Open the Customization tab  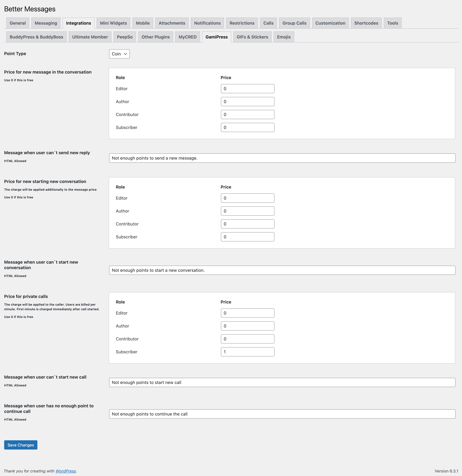330,23
